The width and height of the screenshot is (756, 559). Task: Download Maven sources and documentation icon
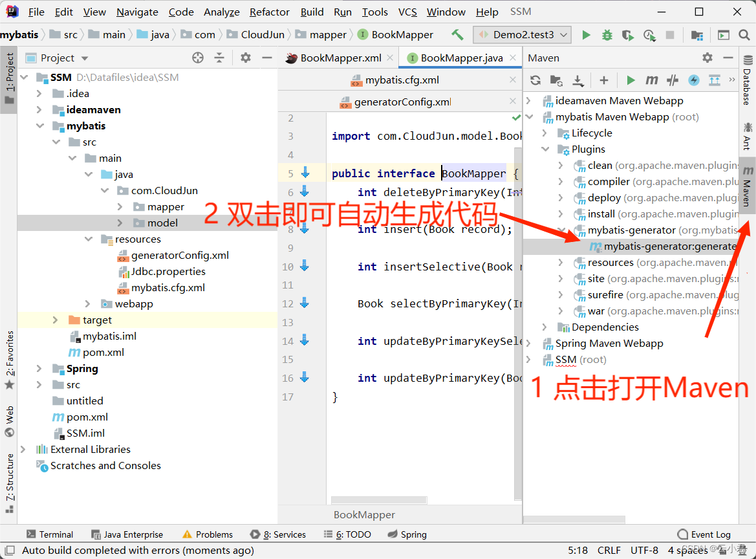(x=578, y=80)
